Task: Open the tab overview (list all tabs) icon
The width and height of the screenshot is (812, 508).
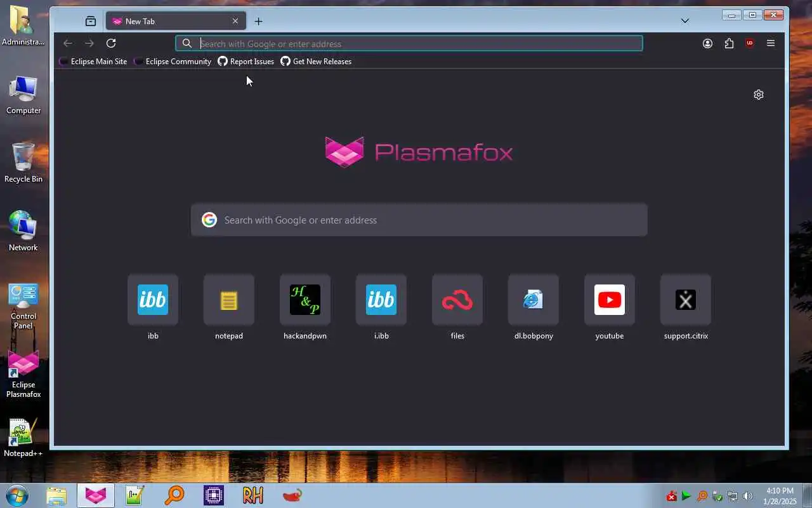Action: [91, 21]
